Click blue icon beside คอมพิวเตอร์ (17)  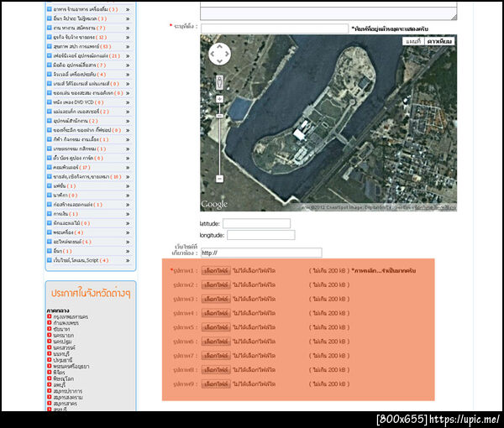[x=50, y=167]
